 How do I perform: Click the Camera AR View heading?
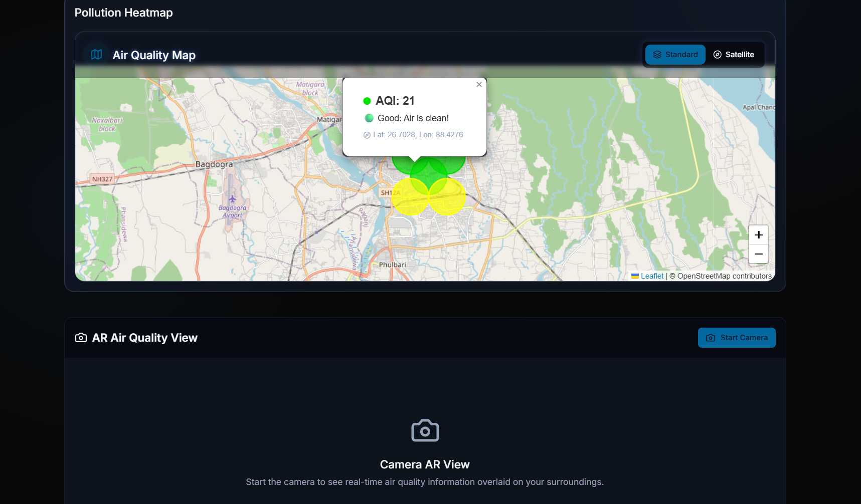[x=425, y=464]
